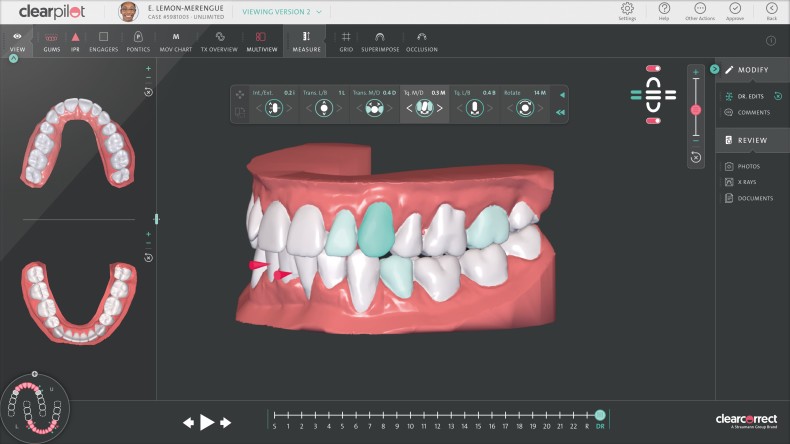Open the Occlusion view
The image size is (790, 444).
click(421, 40)
